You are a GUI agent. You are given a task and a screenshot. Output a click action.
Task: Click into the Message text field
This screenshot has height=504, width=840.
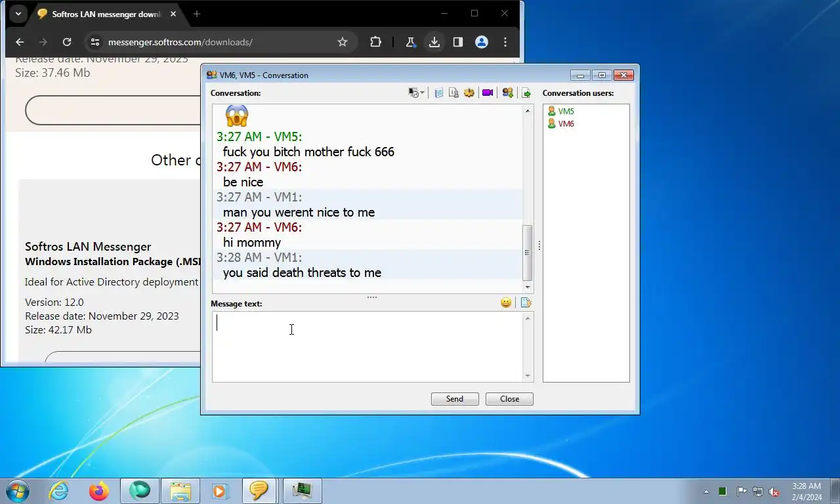(x=367, y=346)
